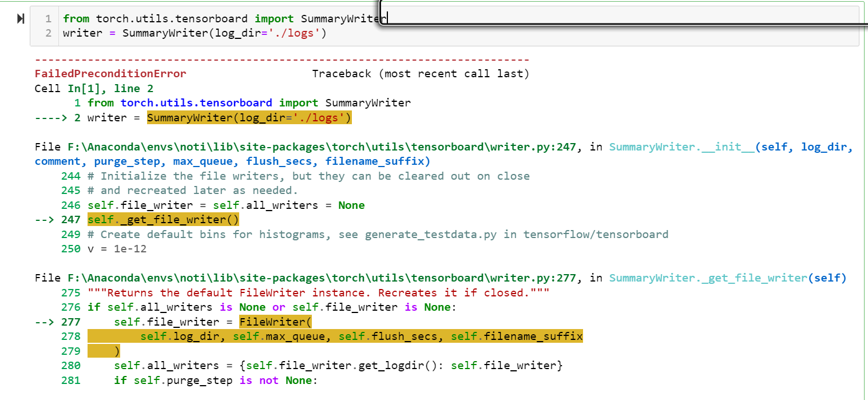Click code cell line writer = SummaryWriter(log_dir='./logs')
The image size is (868, 400).
coord(195,33)
